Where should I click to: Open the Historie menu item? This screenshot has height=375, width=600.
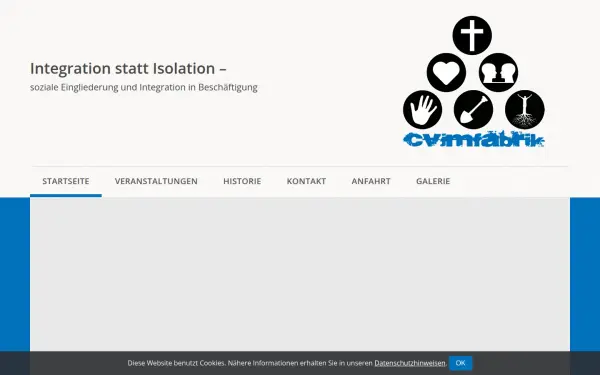(242, 181)
